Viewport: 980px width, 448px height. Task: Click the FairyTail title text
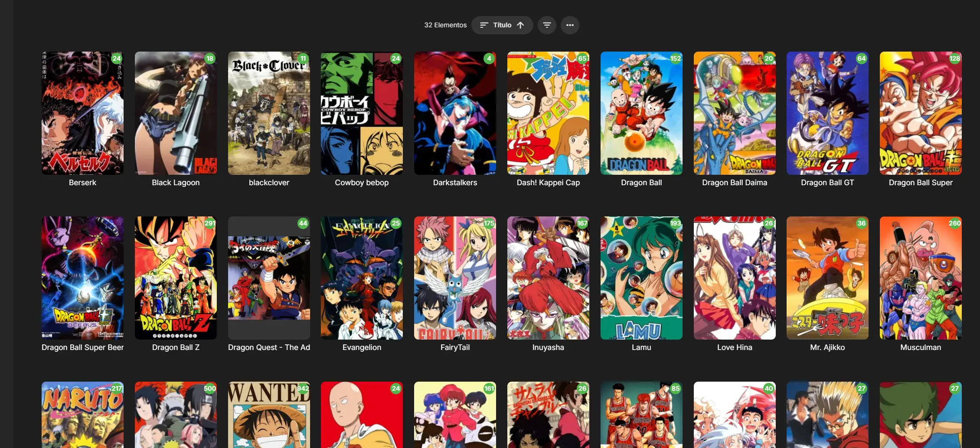pos(455,347)
